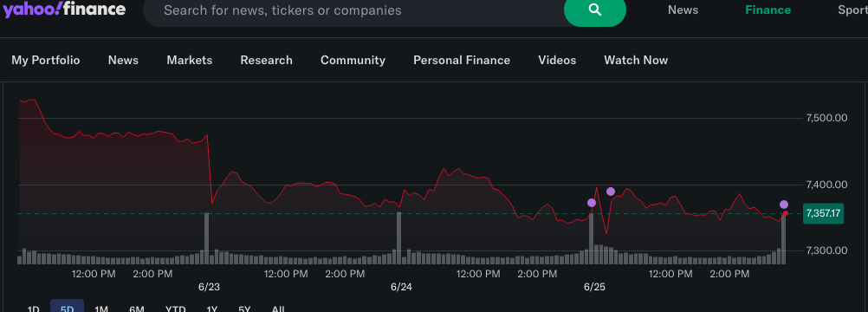Click the purple event marker at chart's end
Viewport: 868px width, 312px height.
[784, 205]
